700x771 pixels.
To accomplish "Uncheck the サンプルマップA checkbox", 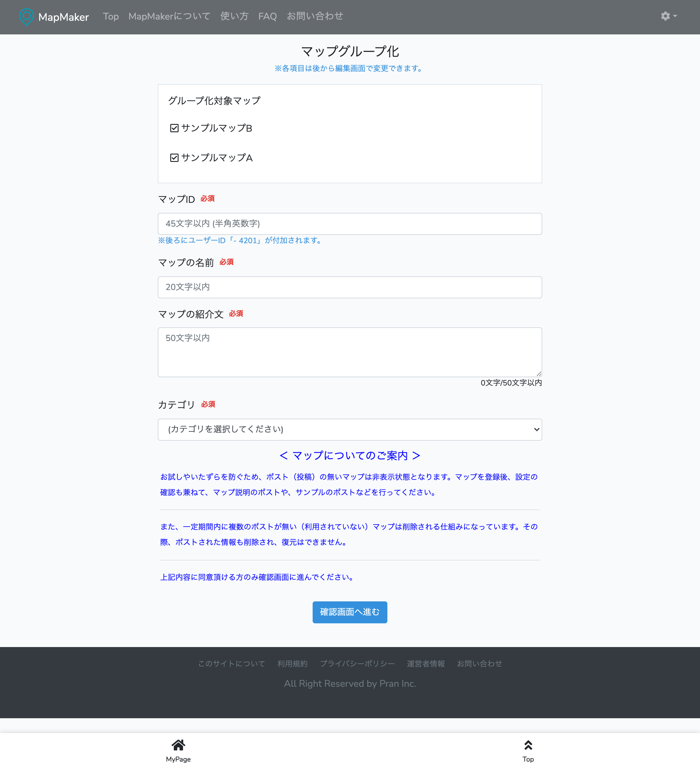I will (x=174, y=157).
